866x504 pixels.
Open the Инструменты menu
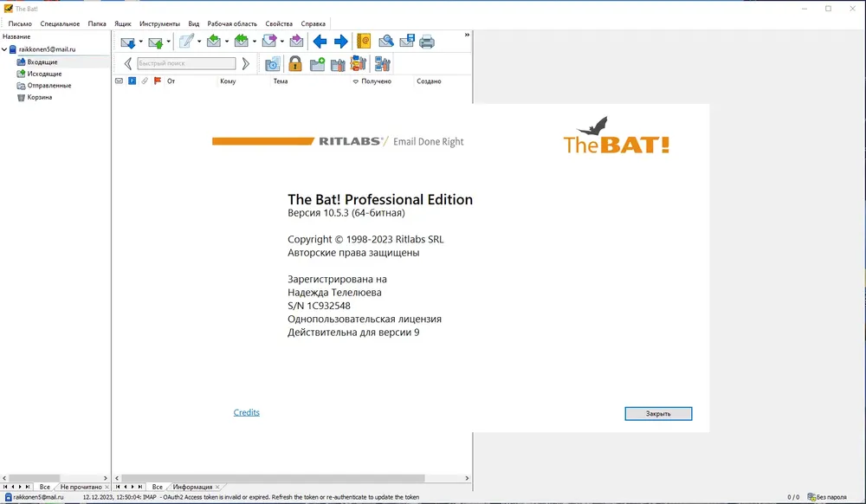tap(159, 23)
